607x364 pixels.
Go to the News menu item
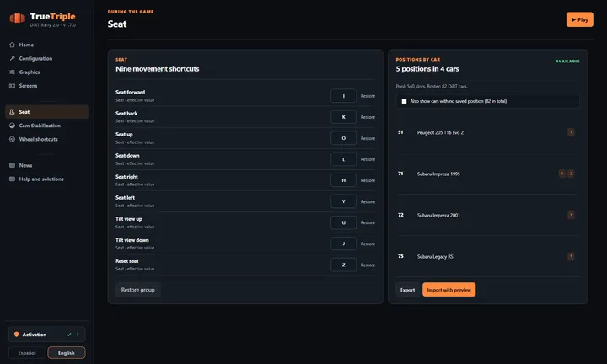[46, 165]
